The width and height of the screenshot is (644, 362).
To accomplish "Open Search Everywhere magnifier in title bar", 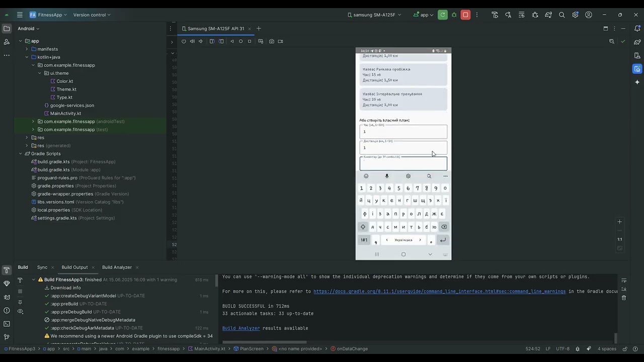I will (x=561, y=15).
